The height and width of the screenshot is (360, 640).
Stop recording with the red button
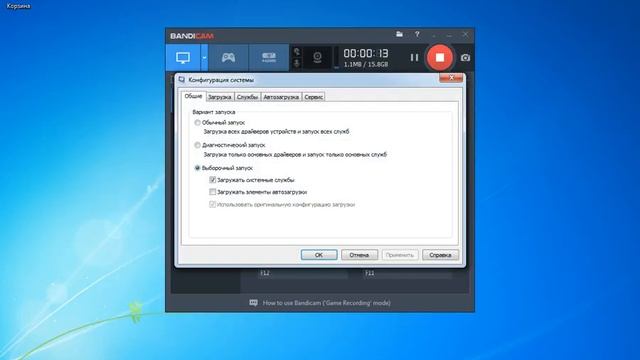440,58
